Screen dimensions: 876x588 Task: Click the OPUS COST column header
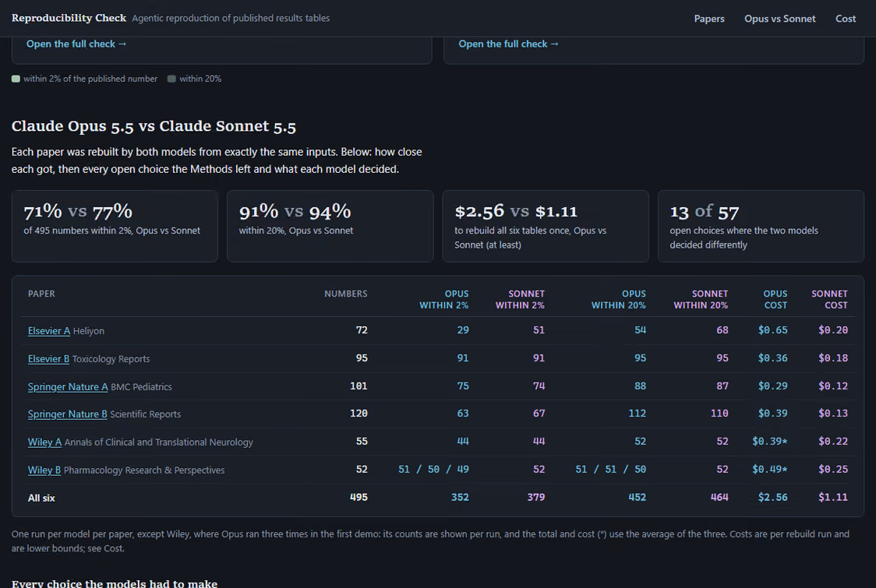[775, 299]
